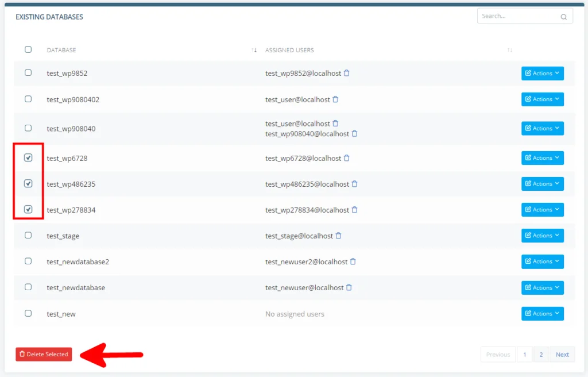Select the test_stage database checkbox
588x377 pixels.
(28, 236)
